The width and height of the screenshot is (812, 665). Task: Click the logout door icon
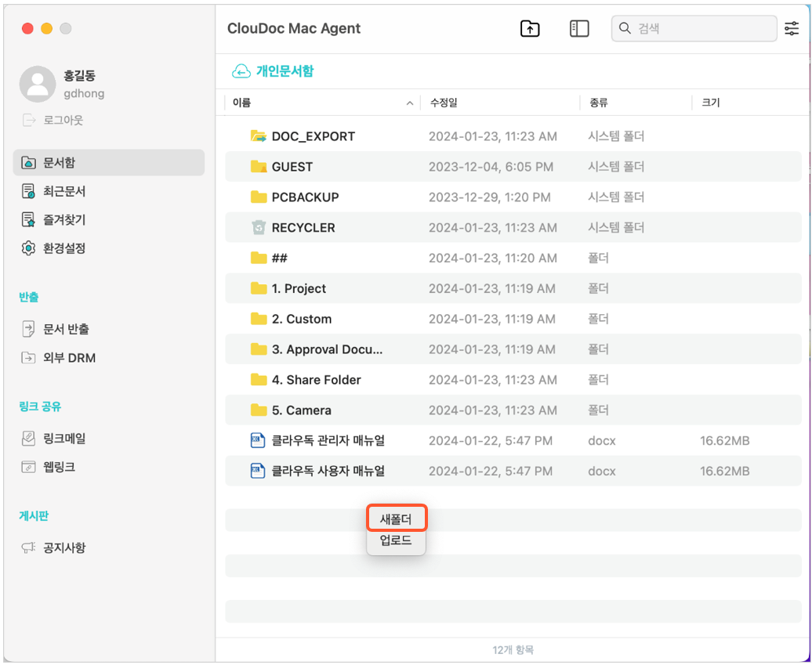point(28,120)
